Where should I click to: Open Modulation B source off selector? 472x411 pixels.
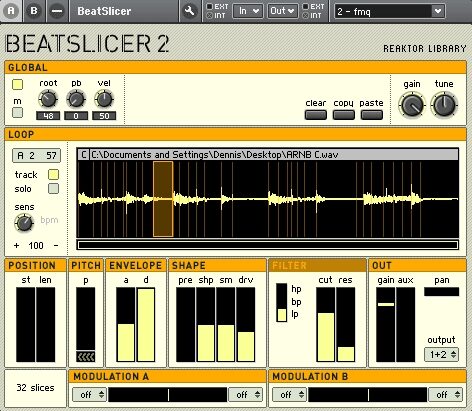tap(289, 395)
